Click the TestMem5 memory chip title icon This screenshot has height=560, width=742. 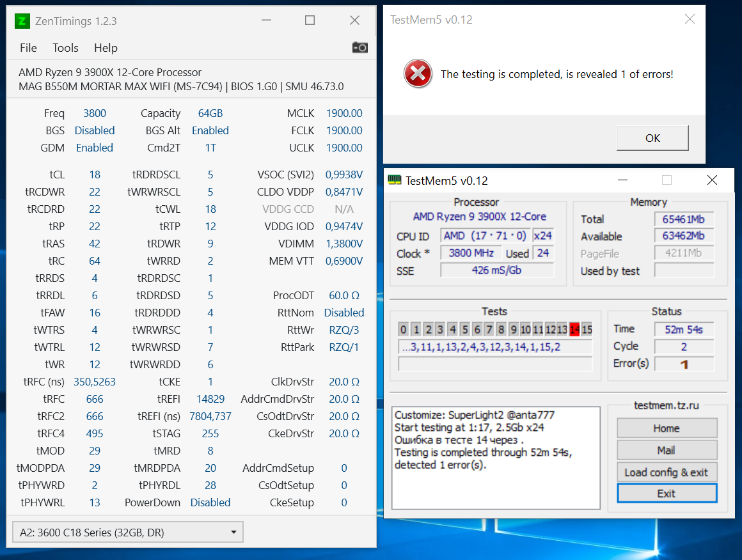pos(394,180)
